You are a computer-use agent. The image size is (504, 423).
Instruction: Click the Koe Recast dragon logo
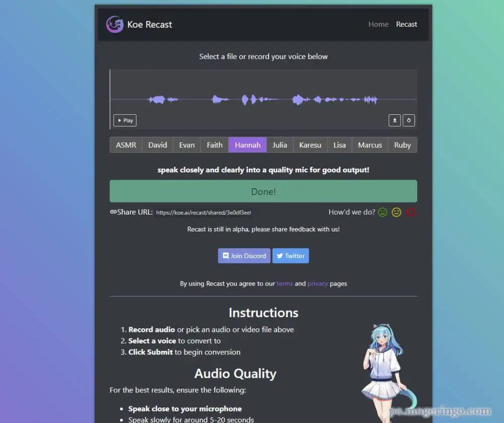[115, 24]
